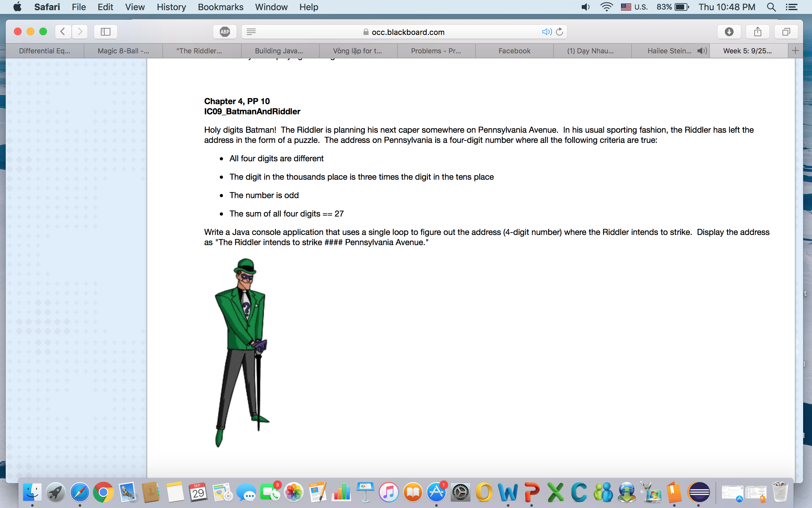Open Numbers from the Dock
Image resolution: width=812 pixels, height=508 pixels.
[x=341, y=492]
